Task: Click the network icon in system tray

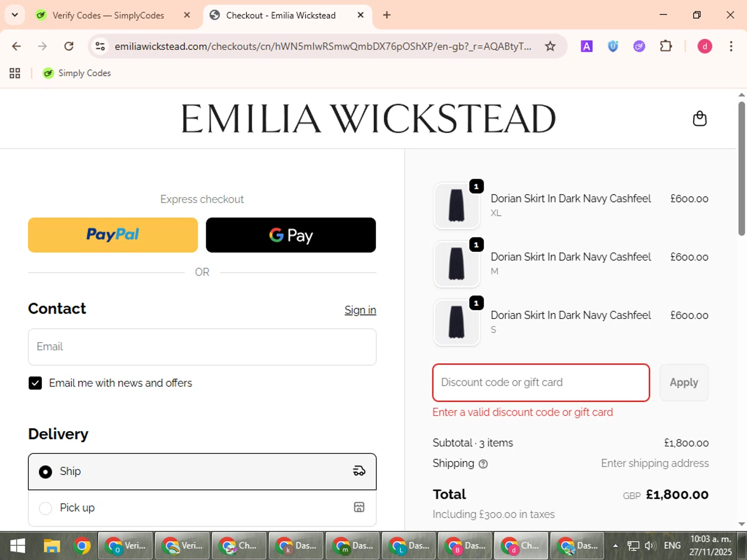Action: point(633,546)
